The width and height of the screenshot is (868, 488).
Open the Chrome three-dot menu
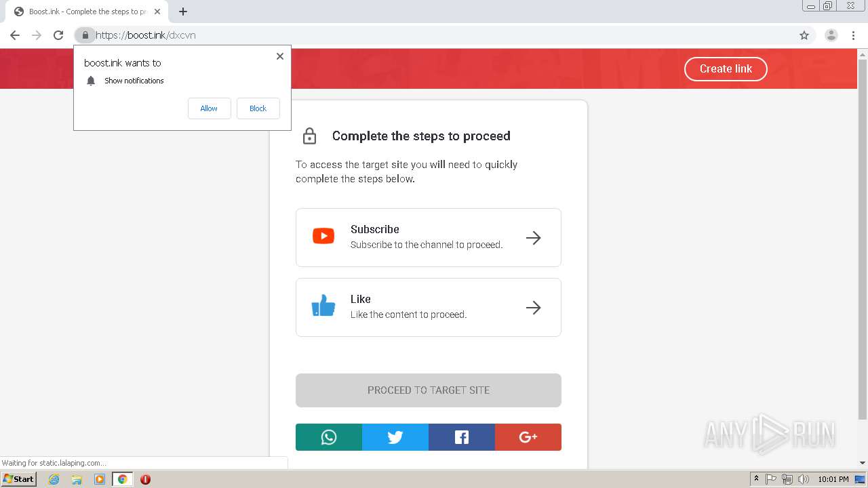[x=853, y=35]
